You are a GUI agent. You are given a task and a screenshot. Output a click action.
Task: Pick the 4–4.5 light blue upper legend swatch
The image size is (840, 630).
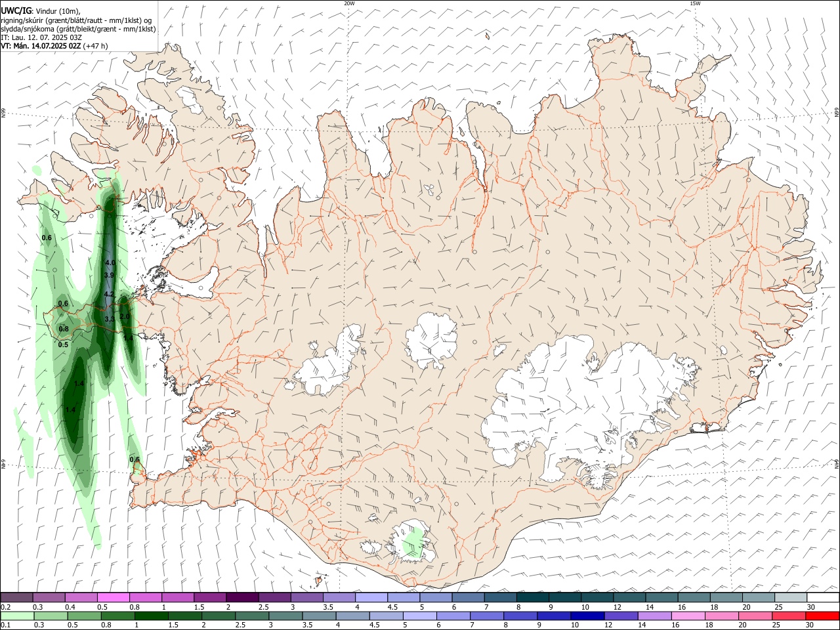tap(371, 597)
